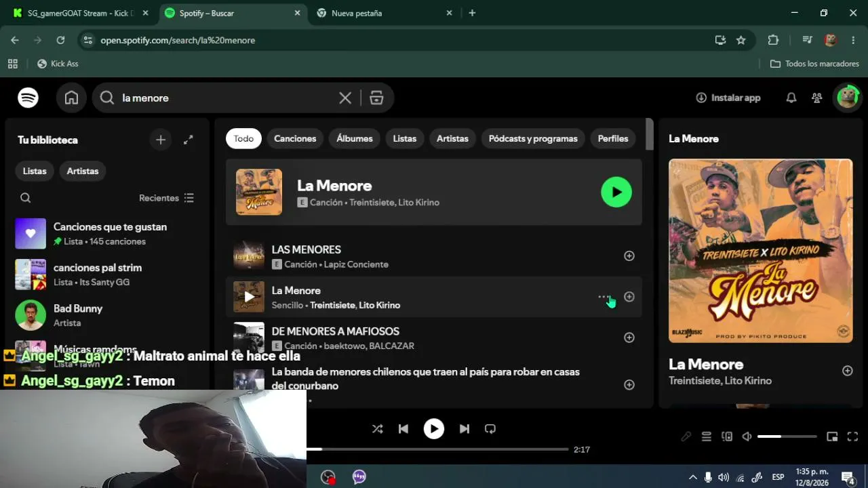
Task: Filter library by Listas chip
Action: (x=35, y=171)
